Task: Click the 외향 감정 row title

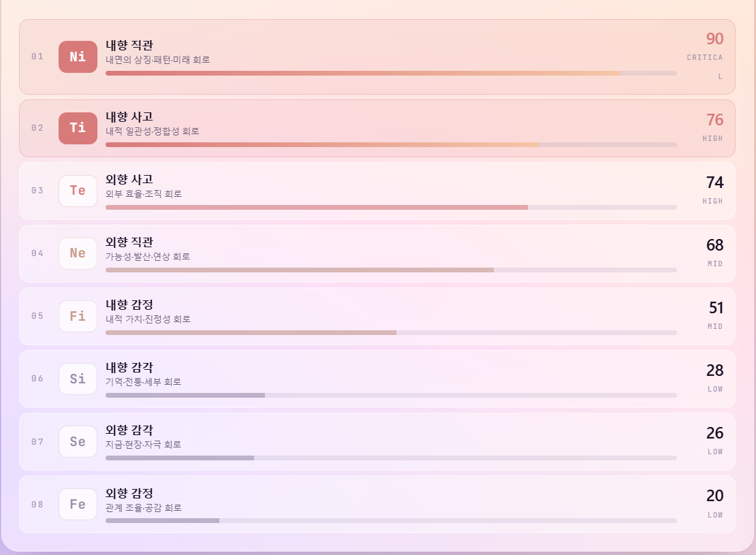Action: pos(129,493)
